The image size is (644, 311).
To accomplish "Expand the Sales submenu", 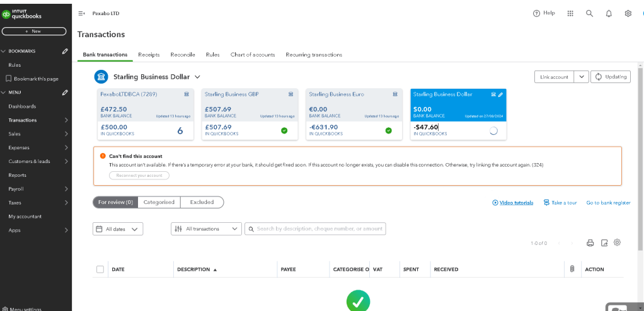I will point(67,133).
